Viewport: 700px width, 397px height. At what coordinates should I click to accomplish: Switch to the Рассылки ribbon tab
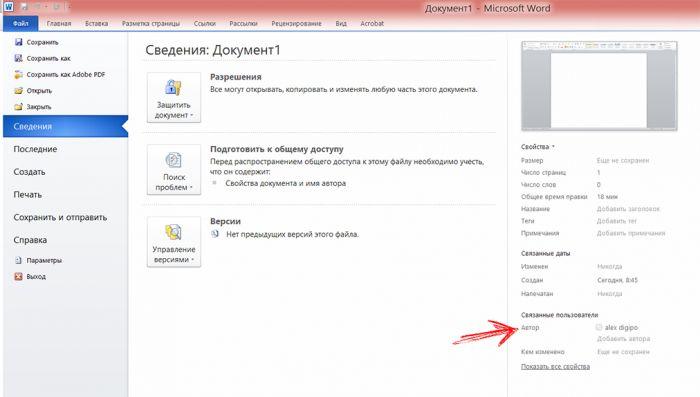(x=243, y=24)
